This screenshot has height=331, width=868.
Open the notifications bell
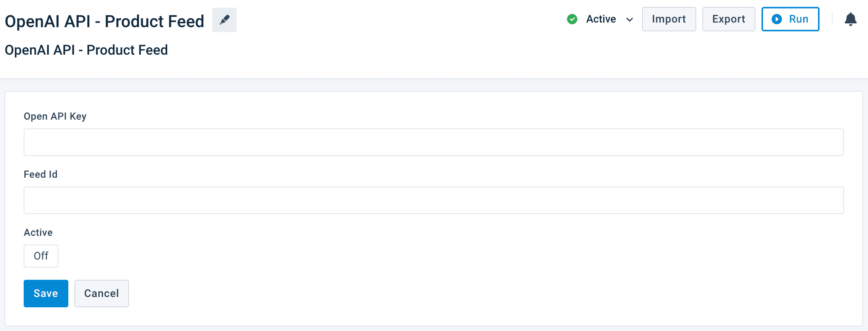coord(850,19)
